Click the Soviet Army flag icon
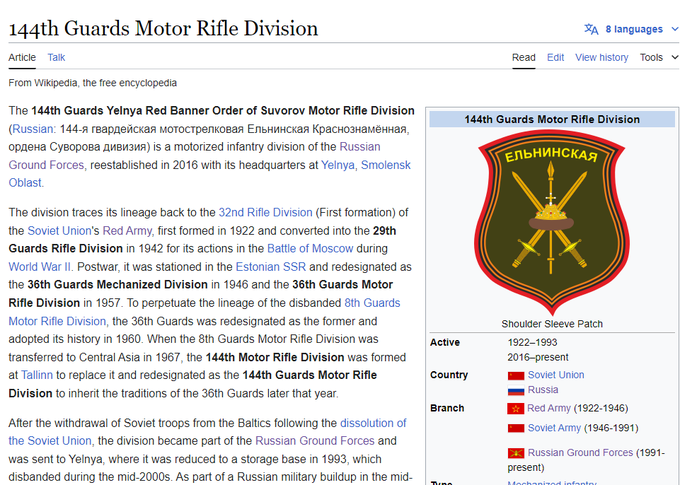 tap(516, 429)
